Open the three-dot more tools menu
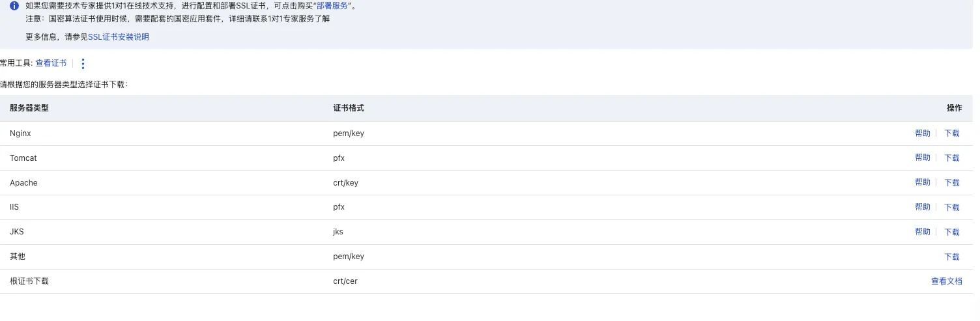This screenshot has width=980, height=321. [x=83, y=63]
